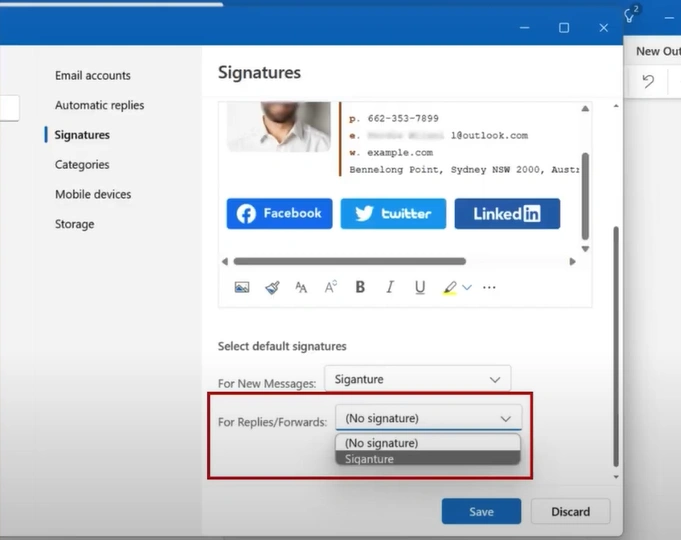Screen dimensions: 681x540
Task: Open For Replies/Forwards signature dropdown
Action: click(x=429, y=418)
